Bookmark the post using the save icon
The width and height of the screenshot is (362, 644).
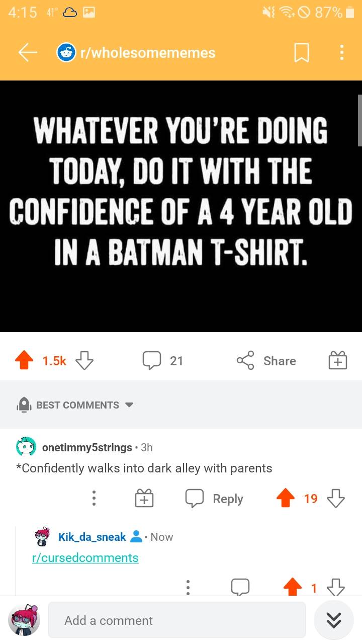pyautogui.click(x=301, y=52)
